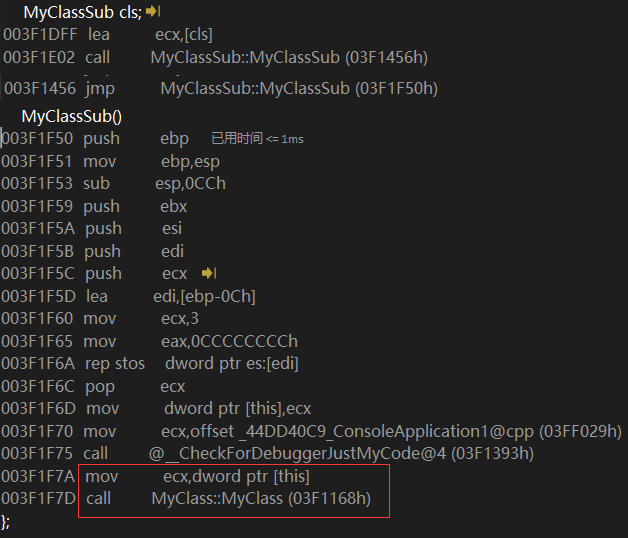Click the source line MyClassSub cls;
Image resolution: width=628 pixels, height=538 pixels.
click(83, 12)
